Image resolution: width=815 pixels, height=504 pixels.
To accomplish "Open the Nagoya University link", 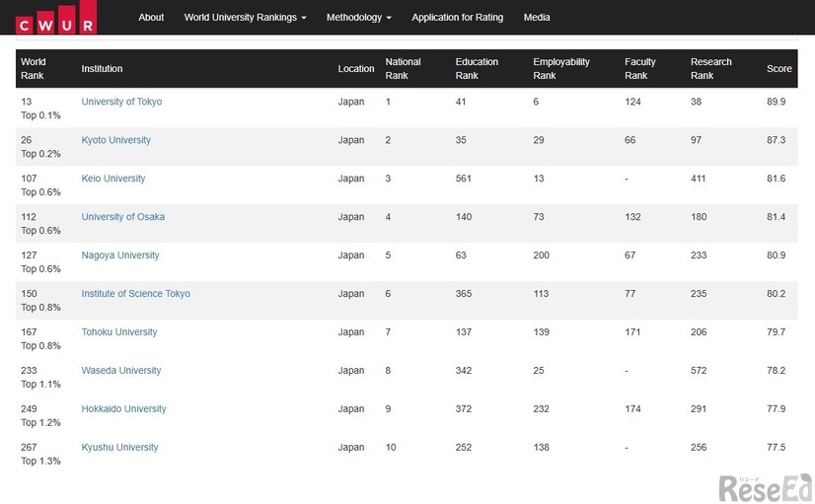I will tap(120, 255).
